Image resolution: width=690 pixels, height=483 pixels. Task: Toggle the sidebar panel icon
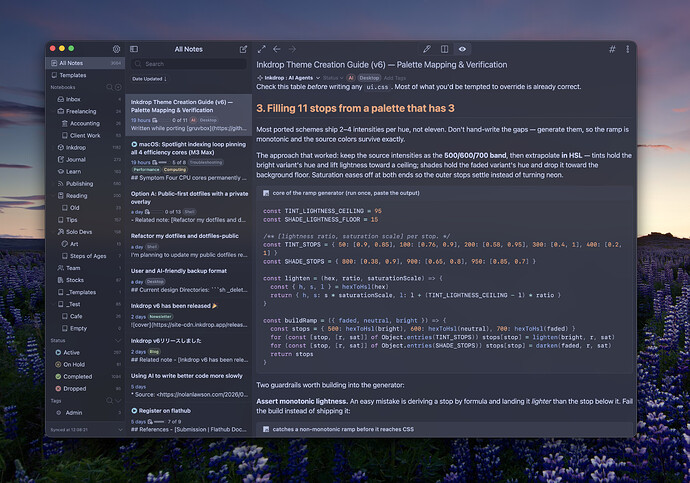point(134,49)
